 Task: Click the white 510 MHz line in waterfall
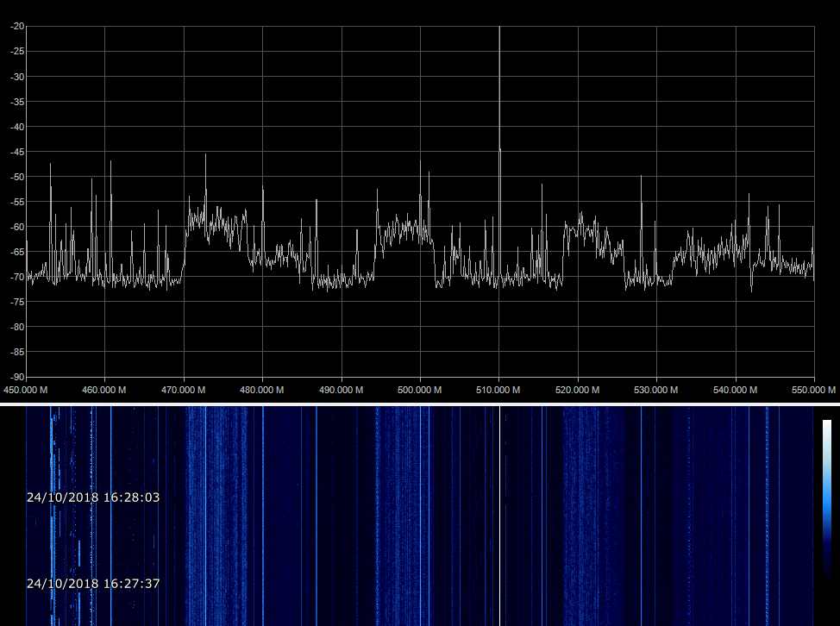point(500,516)
